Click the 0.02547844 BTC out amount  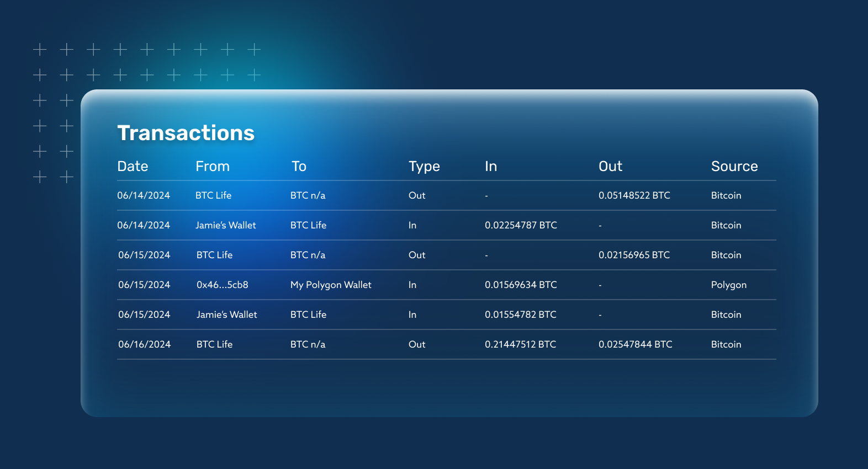635,344
